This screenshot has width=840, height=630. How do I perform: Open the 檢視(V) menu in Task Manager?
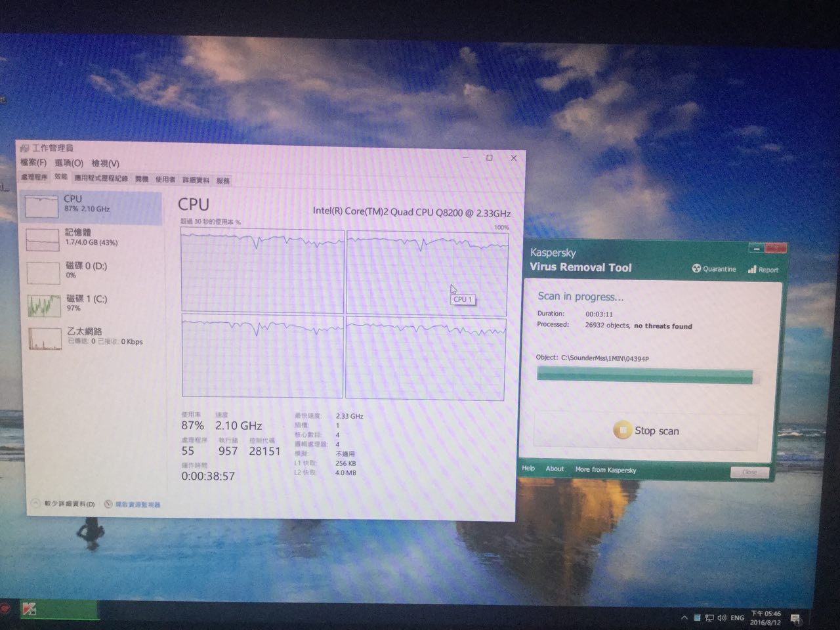coord(105,163)
